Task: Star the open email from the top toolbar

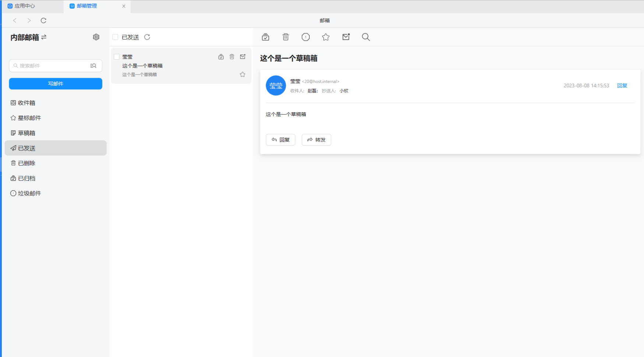Action: click(x=326, y=37)
